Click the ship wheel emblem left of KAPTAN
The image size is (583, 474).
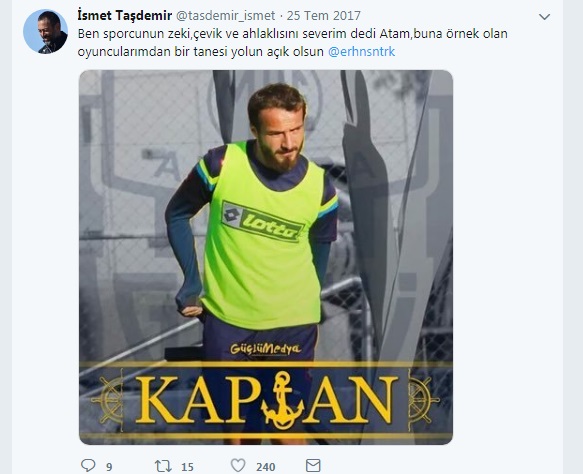pos(109,400)
